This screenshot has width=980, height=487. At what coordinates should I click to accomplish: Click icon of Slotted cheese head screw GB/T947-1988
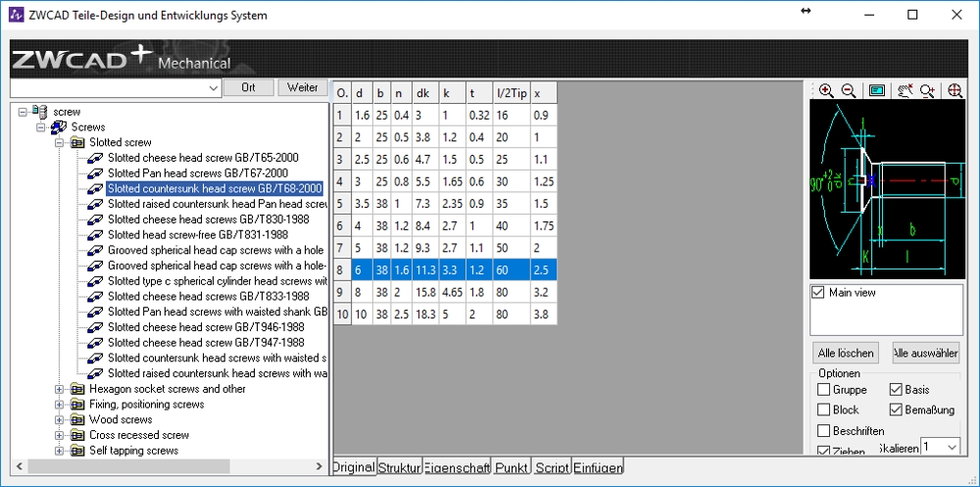point(95,343)
